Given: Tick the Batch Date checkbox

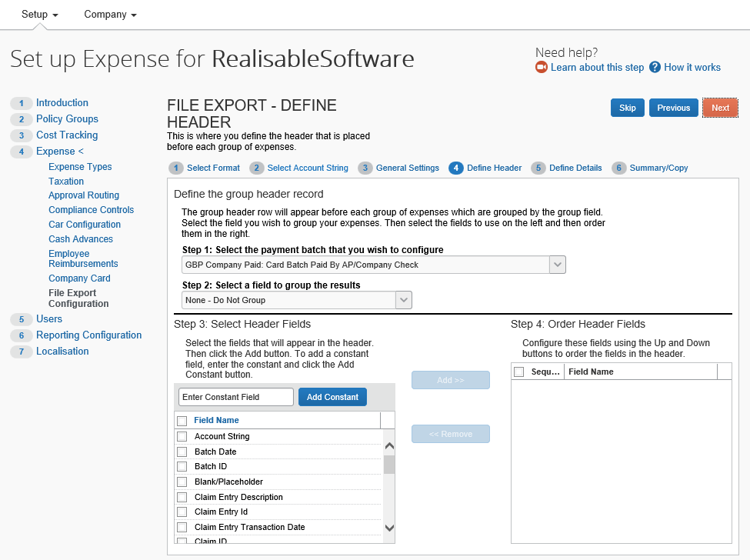Looking at the screenshot, I should click(x=182, y=452).
